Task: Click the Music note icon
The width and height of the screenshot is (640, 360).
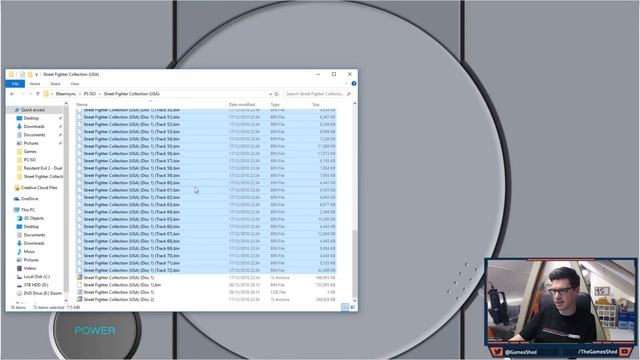Action: [x=19, y=252]
